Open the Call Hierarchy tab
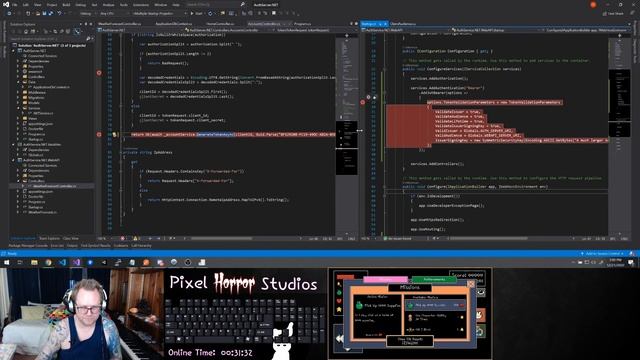Screen dimensions: 640x360 [141, 246]
